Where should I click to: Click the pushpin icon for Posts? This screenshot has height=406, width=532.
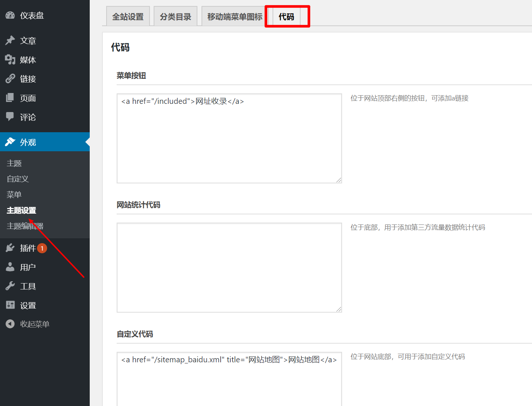(10, 40)
